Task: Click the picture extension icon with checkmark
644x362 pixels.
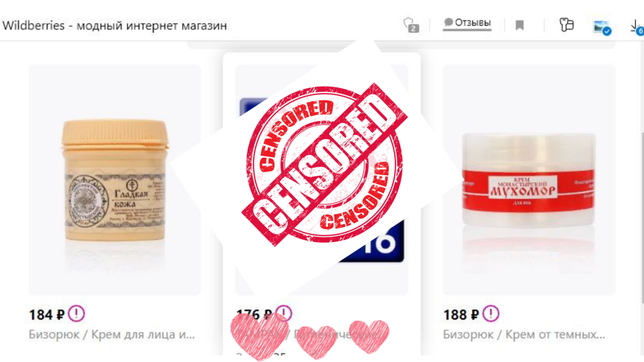Action: tap(602, 27)
